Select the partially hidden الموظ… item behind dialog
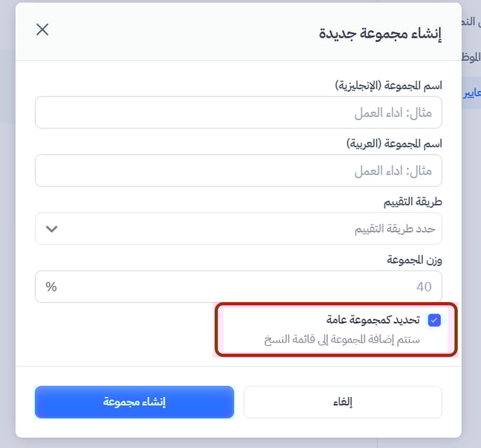The height and width of the screenshot is (448, 481). tap(471, 57)
